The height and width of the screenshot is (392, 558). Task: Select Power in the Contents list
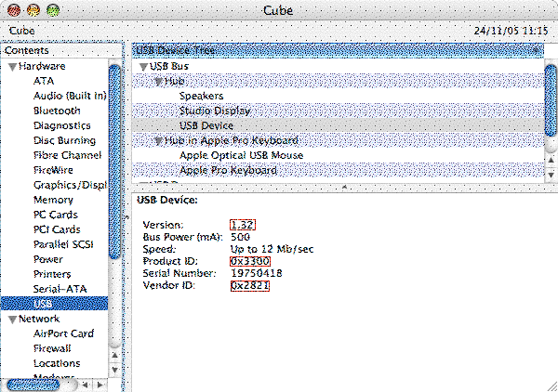click(x=48, y=259)
